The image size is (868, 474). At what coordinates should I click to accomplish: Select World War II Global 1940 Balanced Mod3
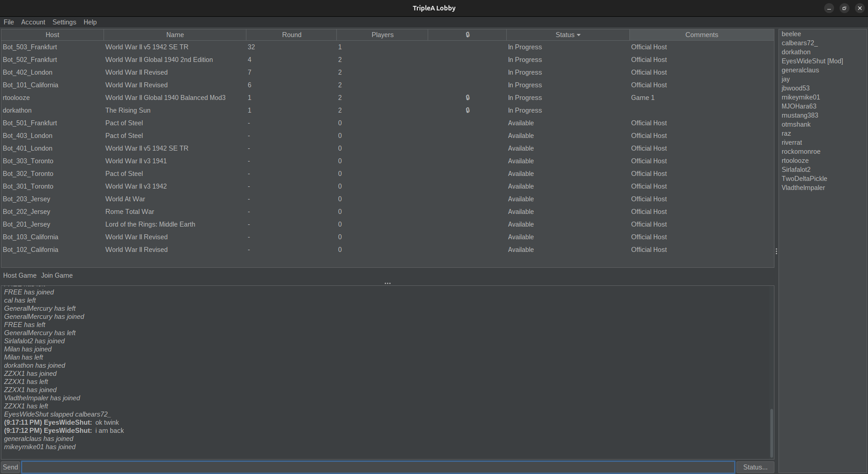pyautogui.click(x=165, y=98)
